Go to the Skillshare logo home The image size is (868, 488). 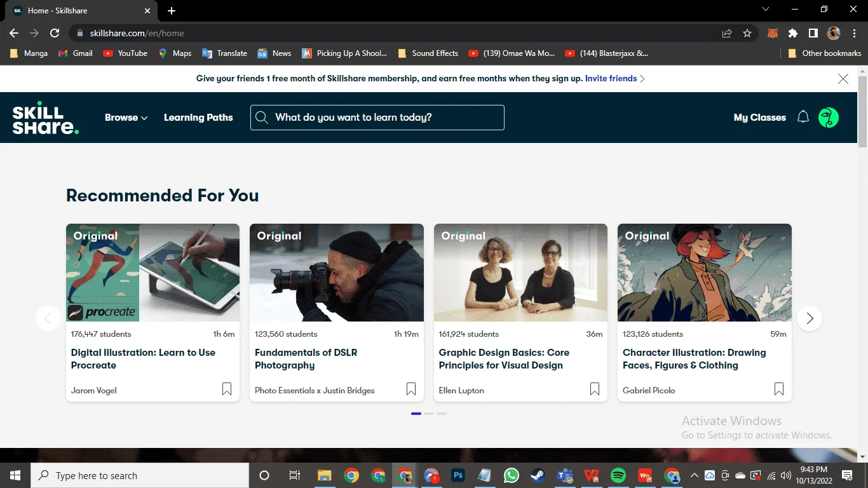46,118
